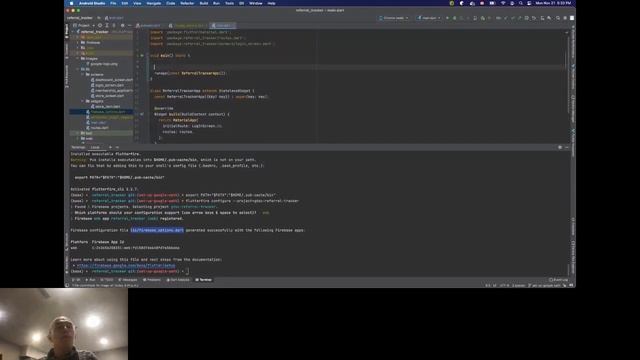This screenshot has height=360, width=640.
Task: Select dashboard_screen.dart in the project tree
Action: tap(112, 80)
